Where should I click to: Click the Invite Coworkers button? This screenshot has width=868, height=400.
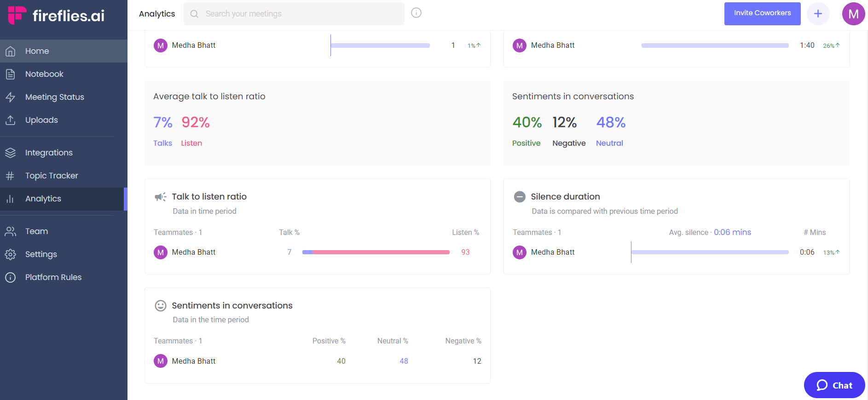762,13
